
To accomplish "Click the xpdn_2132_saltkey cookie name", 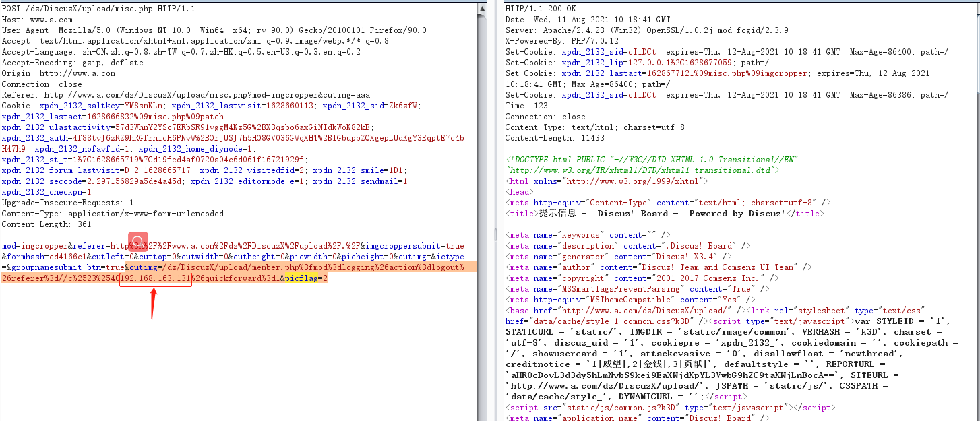I will point(79,106).
